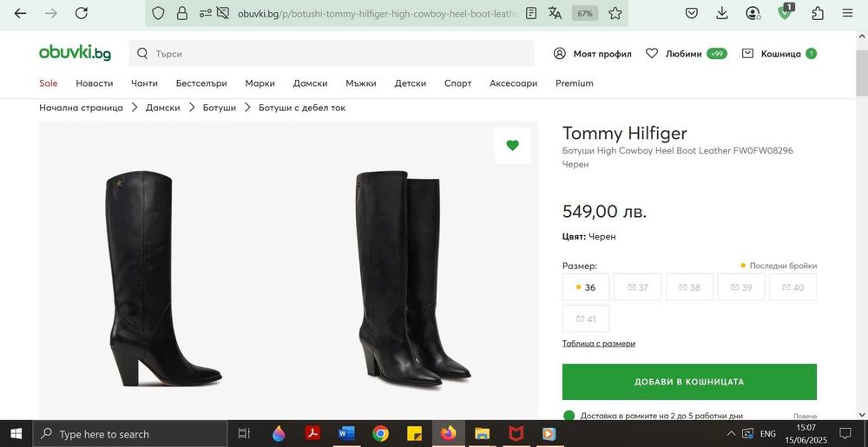
Task: Click the taskbar search box
Action: (x=130, y=434)
